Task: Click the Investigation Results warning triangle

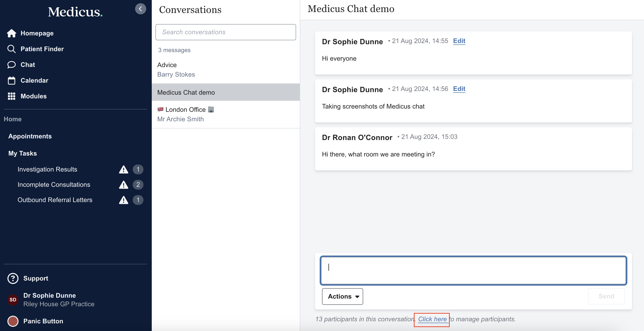Action: [x=124, y=169]
